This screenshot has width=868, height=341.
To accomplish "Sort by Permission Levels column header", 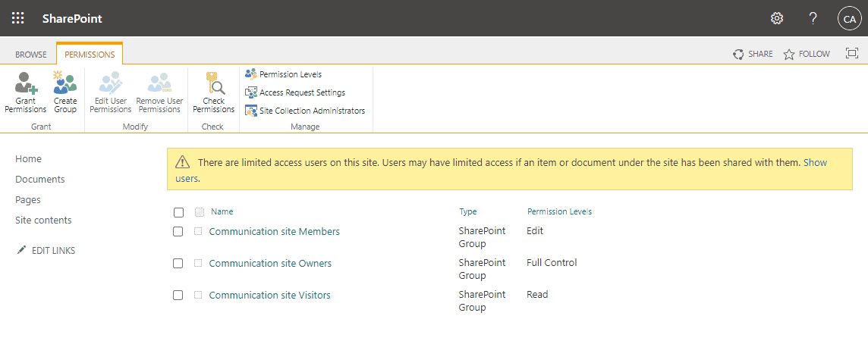I will coord(559,211).
